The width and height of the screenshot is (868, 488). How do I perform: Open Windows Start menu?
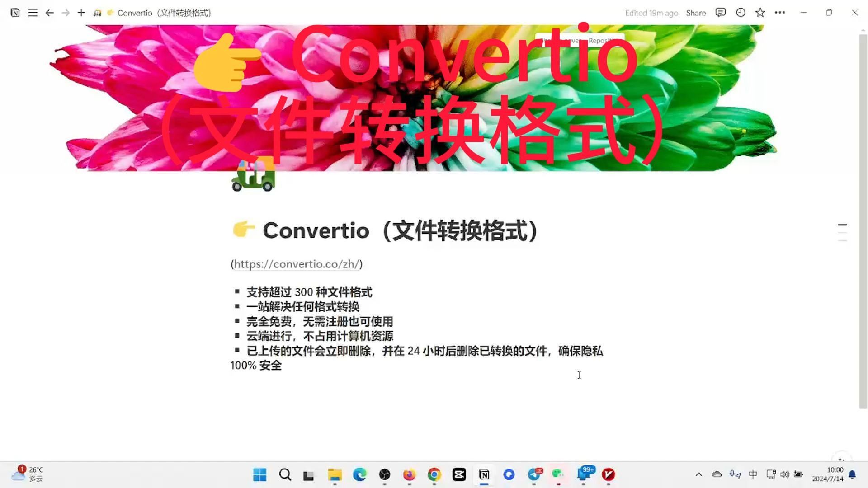(x=260, y=474)
